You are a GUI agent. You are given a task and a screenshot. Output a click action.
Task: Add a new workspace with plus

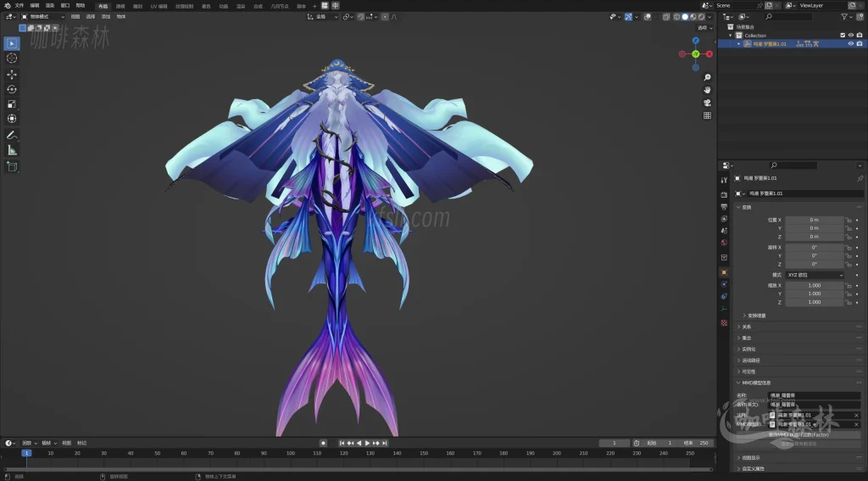coord(314,6)
